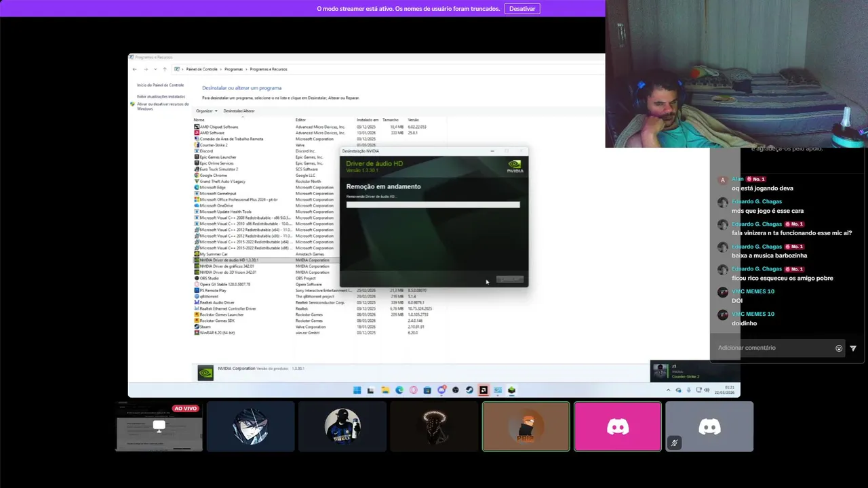The image size is (868, 488).
Task: Click the AMD Chipset Software icon in list
Action: [197, 127]
